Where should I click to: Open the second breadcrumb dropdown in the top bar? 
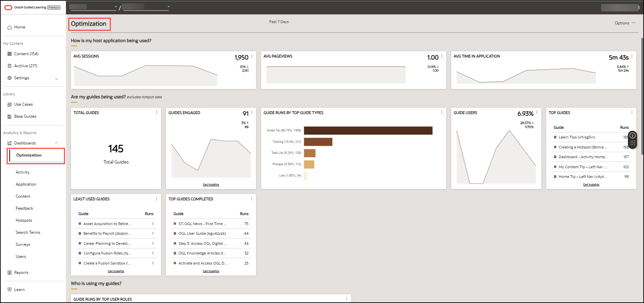click(168, 6)
